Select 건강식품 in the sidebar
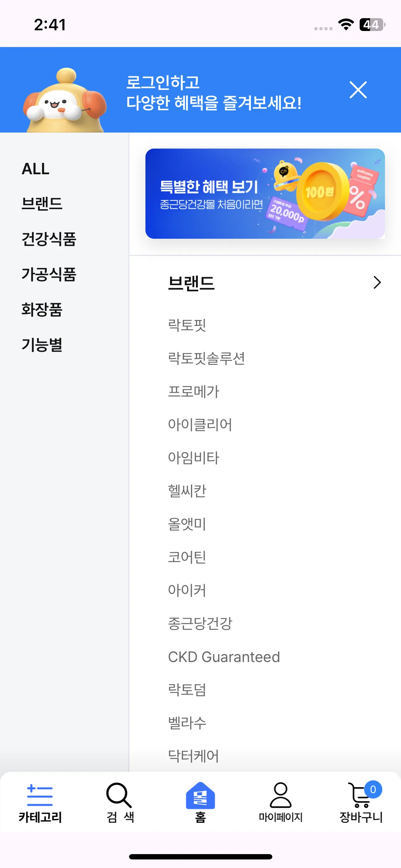 [x=49, y=239]
